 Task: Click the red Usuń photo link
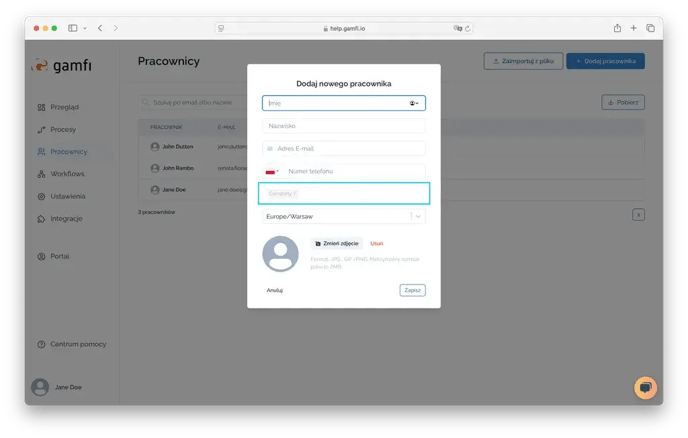click(x=377, y=243)
